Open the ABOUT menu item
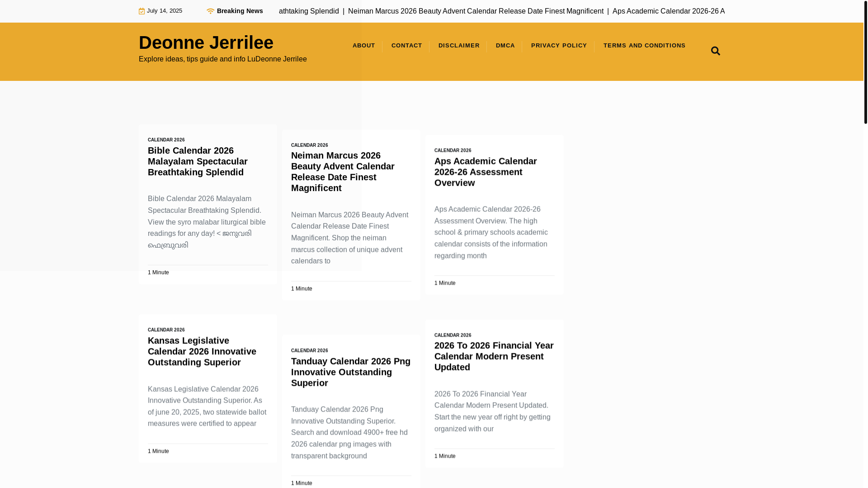 tap(364, 46)
